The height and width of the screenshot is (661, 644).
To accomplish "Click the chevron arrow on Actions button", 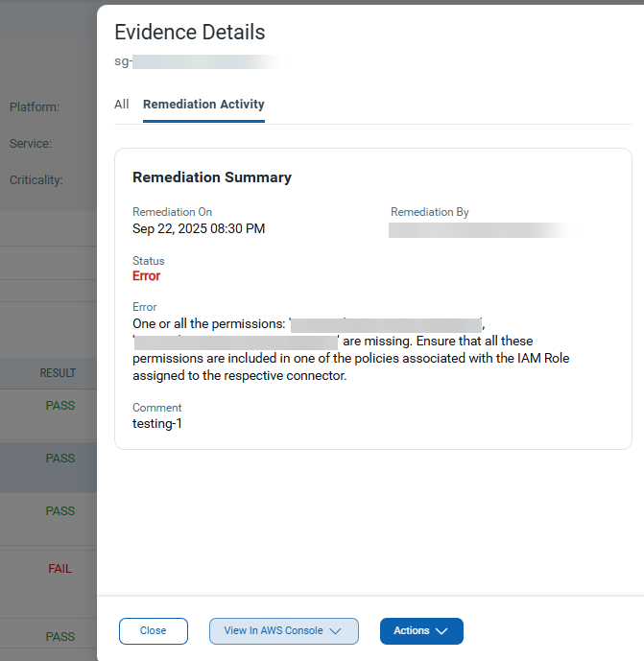I will click(441, 631).
